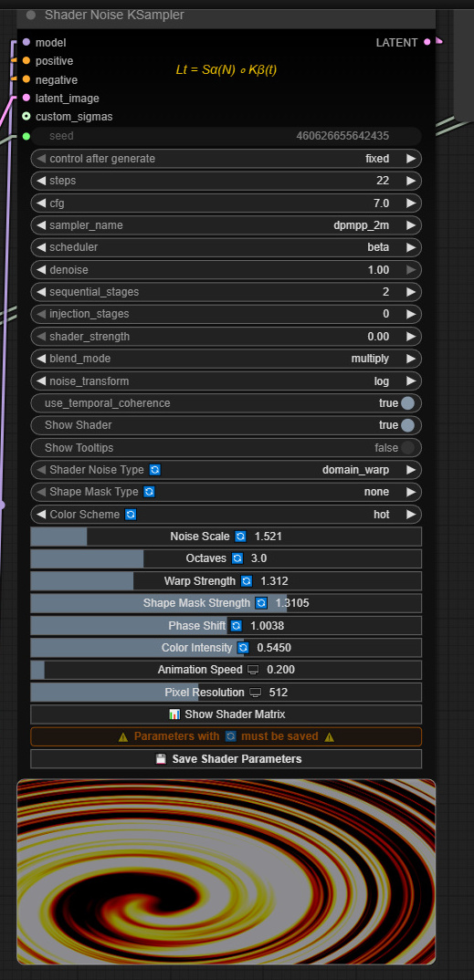Click the refresh icon next to Shape Mask Type
This screenshot has width=474, height=980.
(x=149, y=492)
